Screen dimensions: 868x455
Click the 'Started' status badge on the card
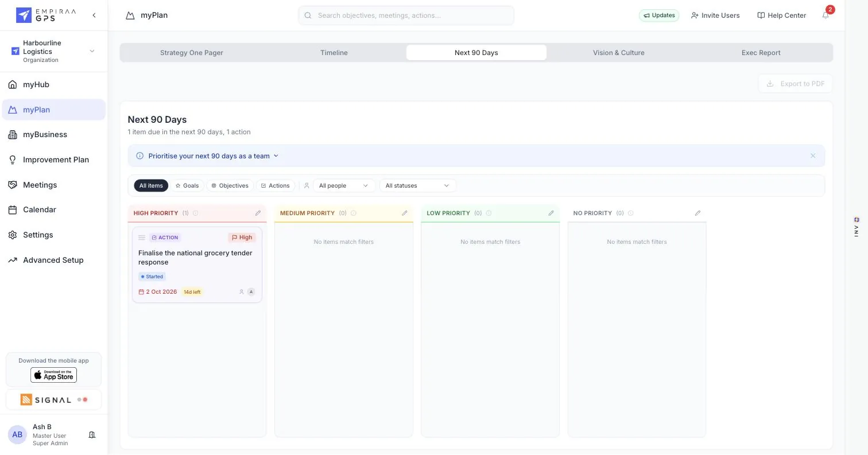[152, 277]
